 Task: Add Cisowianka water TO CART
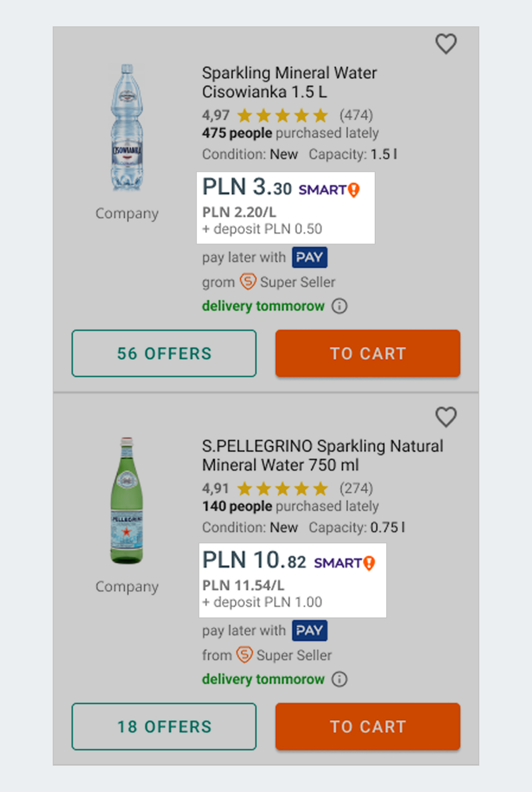coord(368,353)
